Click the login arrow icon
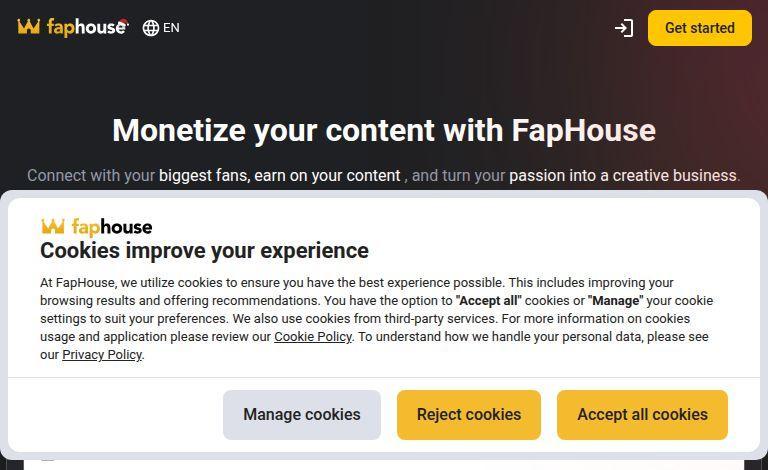Image resolution: width=768 pixels, height=470 pixels. (x=624, y=28)
